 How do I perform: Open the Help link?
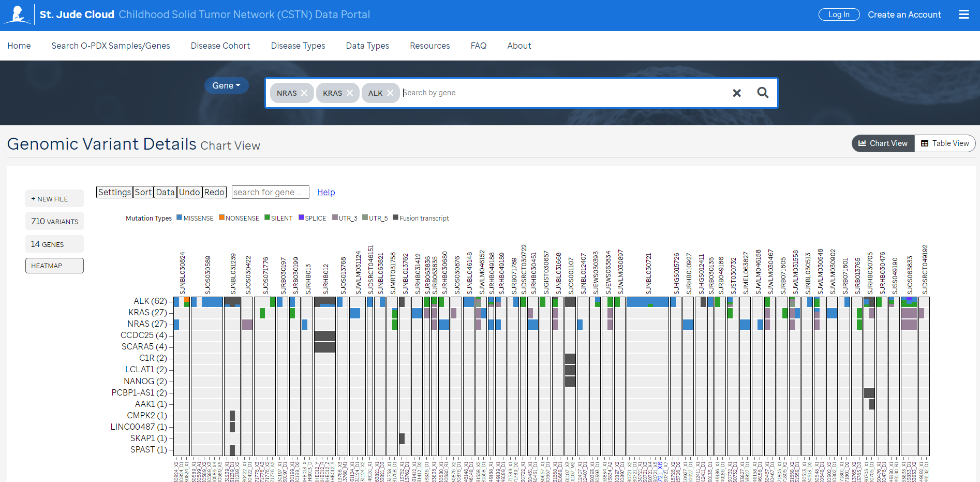pos(326,192)
